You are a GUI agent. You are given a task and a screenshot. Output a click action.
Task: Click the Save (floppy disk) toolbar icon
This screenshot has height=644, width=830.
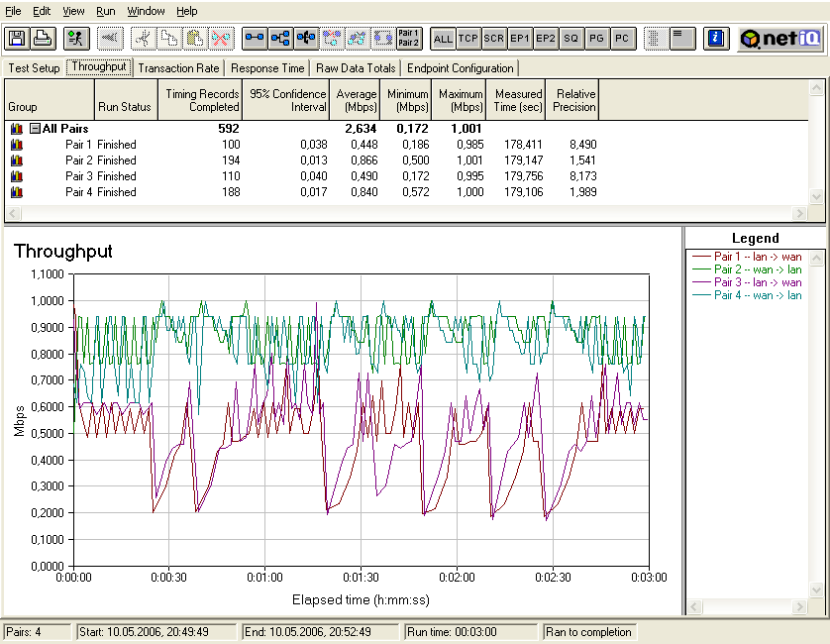17,39
